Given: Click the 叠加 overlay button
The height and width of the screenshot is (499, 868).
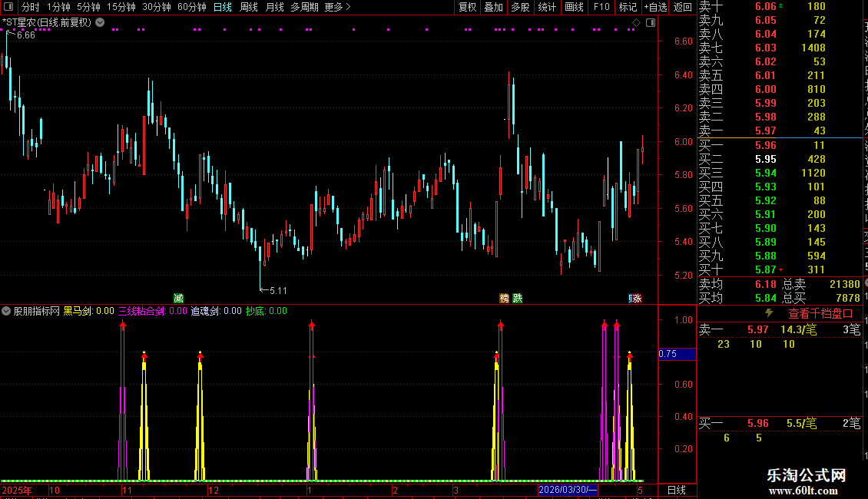Looking at the screenshot, I should tap(494, 7).
